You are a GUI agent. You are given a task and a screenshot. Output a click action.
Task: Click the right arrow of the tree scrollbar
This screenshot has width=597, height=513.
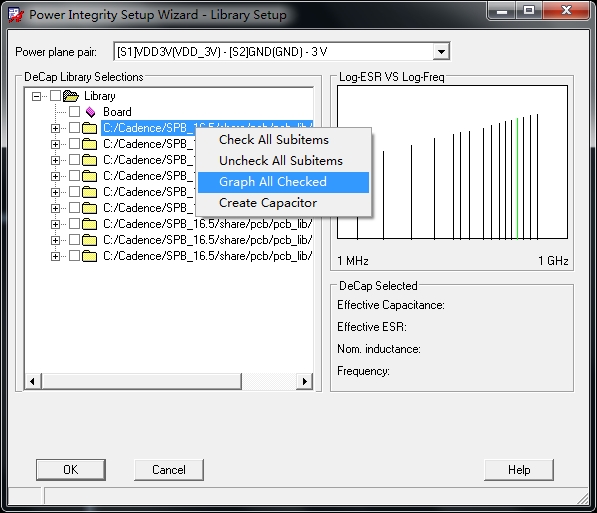[304, 381]
